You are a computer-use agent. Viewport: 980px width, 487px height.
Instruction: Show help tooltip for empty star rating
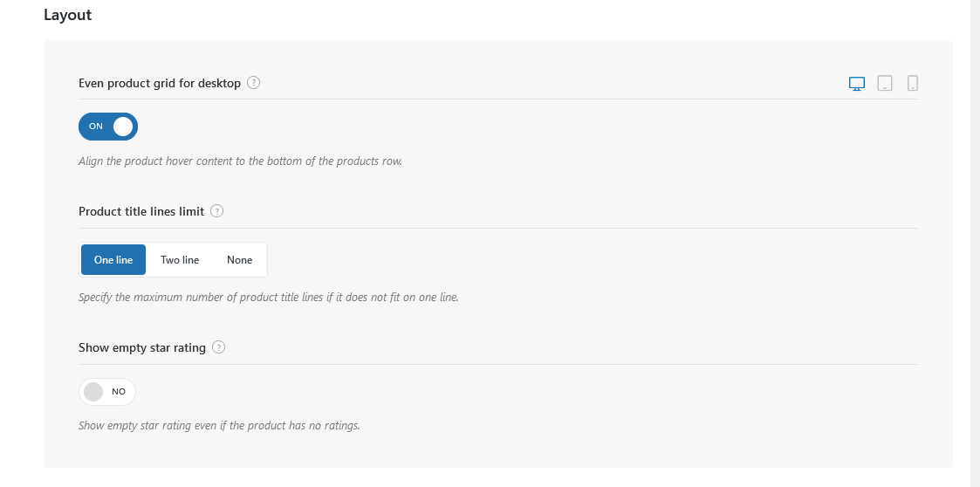[x=218, y=347]
